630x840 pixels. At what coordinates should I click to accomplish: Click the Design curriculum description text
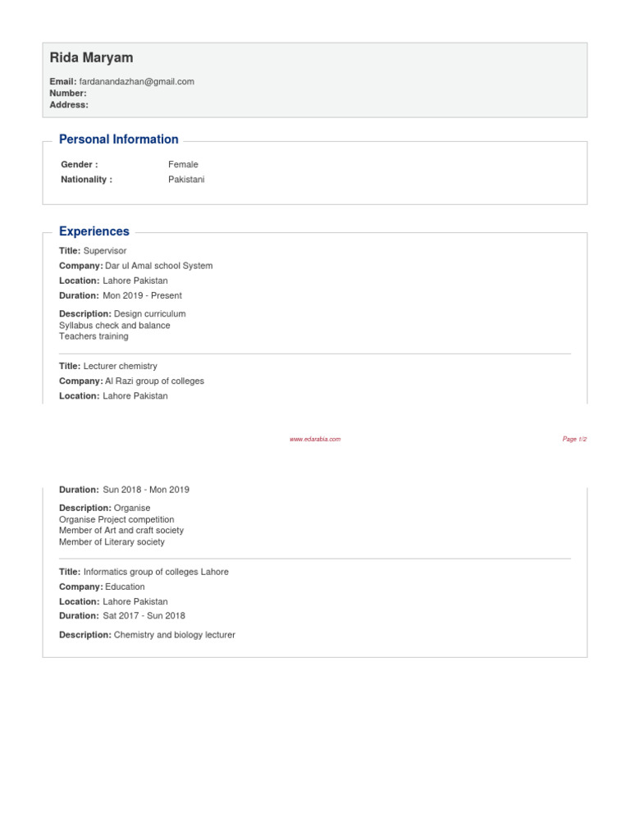pos(150,313)
